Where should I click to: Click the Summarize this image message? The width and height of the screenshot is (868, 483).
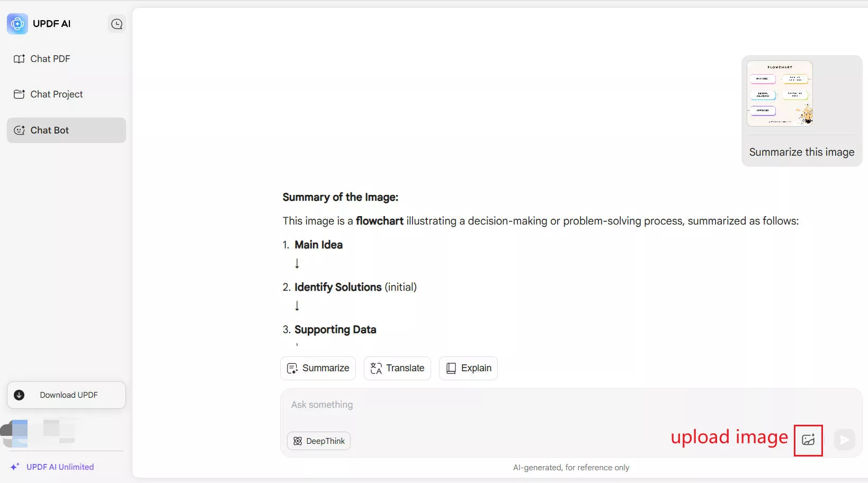click(x=801, y=152)
